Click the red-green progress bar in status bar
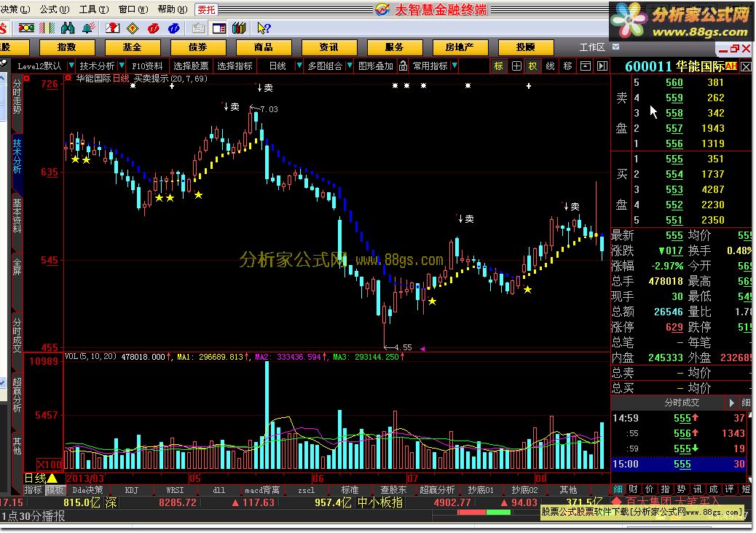756x533 pixels. click(x=484, y=513)
